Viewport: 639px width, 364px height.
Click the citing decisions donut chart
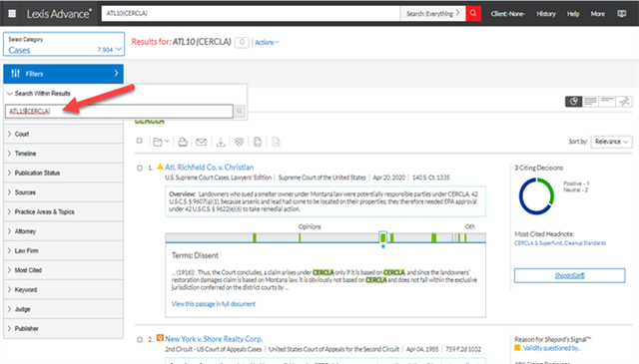(536, 196)
